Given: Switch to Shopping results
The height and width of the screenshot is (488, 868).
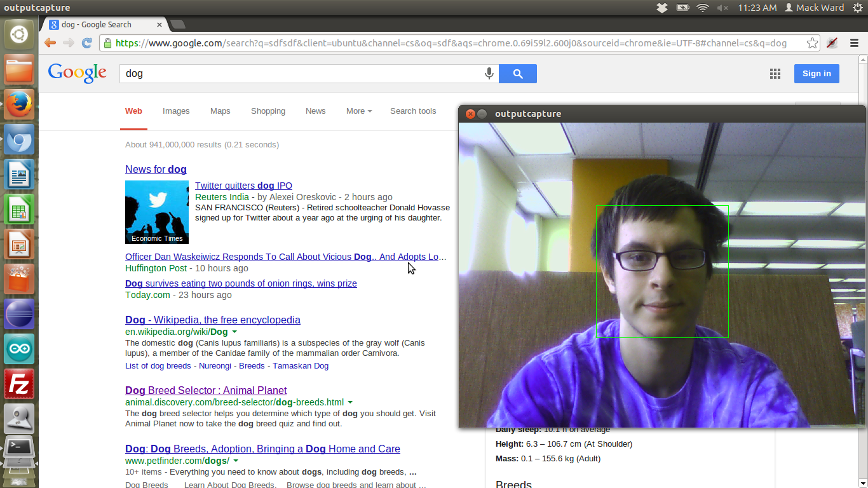Looking at the screenshot, I should pos(268,111).
